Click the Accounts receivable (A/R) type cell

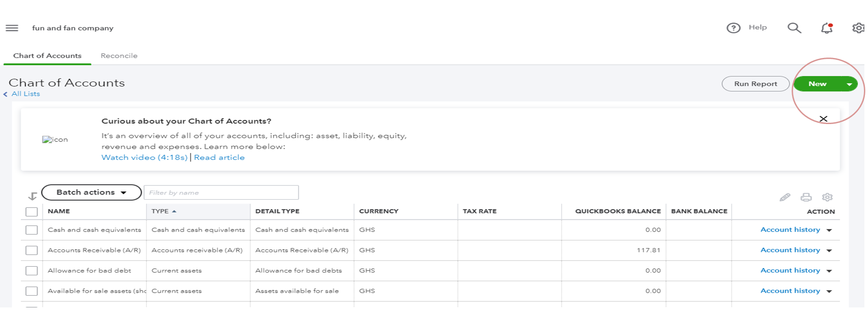197,250
